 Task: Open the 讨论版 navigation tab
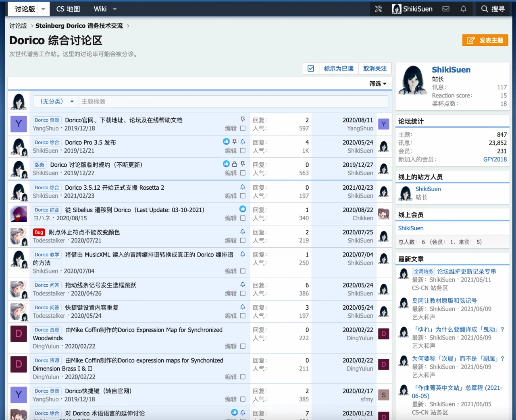point(25,9)
